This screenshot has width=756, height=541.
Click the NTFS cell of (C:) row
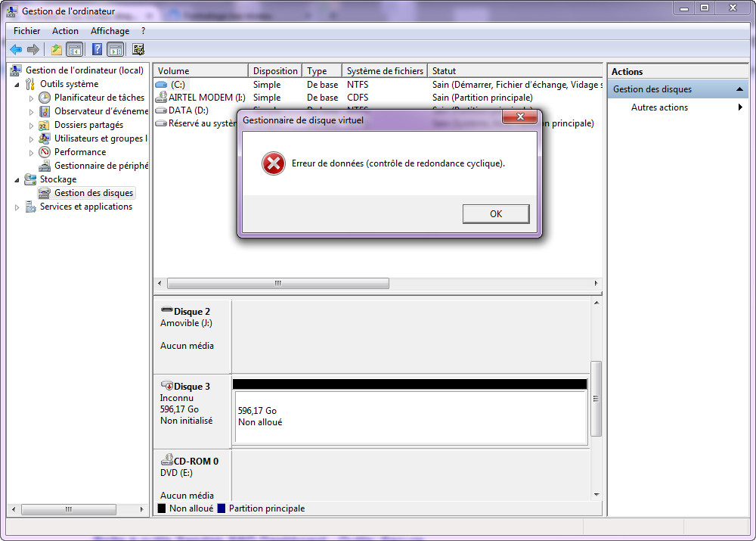tap(358, 85)
